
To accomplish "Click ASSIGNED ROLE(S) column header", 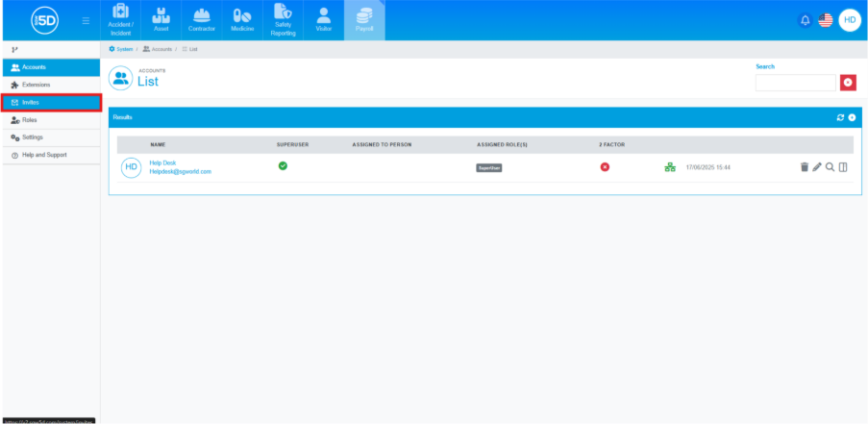I will (502, 144).
